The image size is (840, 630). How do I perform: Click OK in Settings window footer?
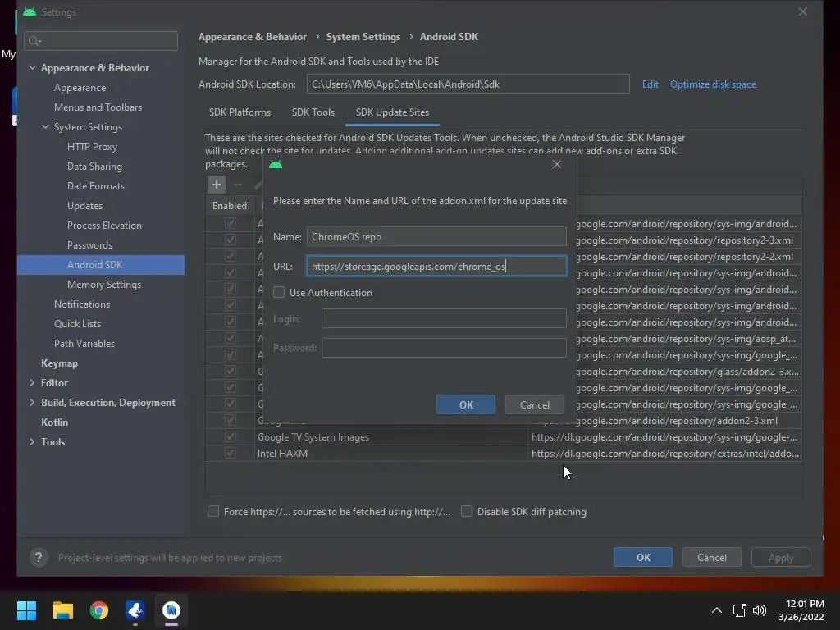tap(643, 558)
